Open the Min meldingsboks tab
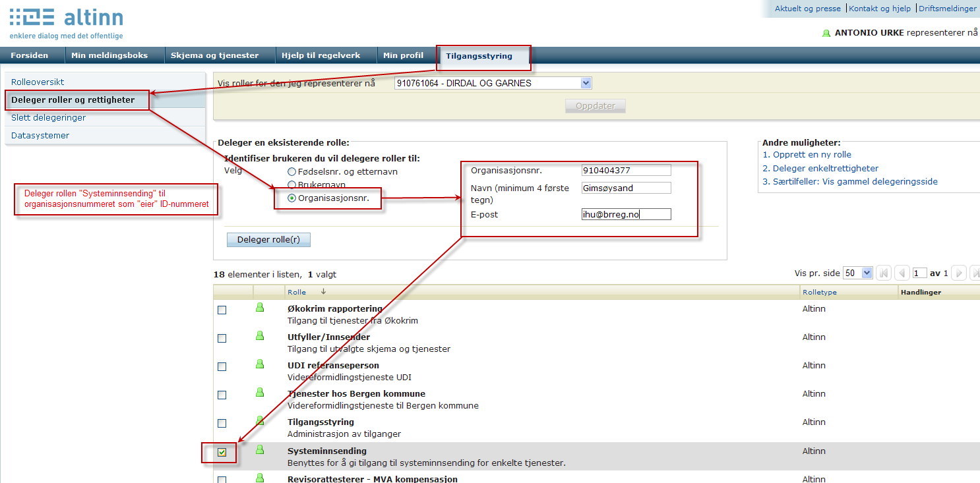 (109, 55)
